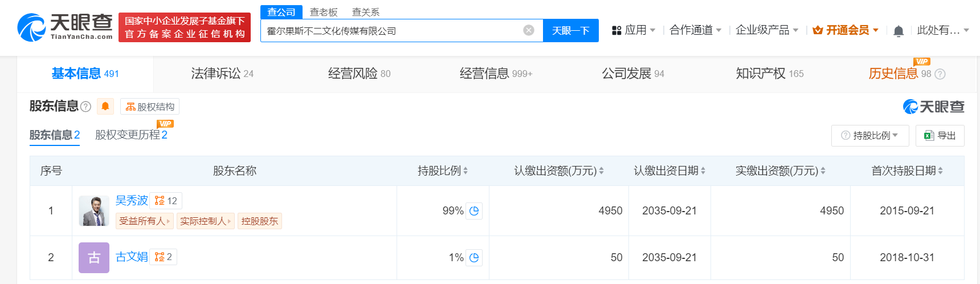Clear the search box text
The width and height of the screenshot is (980, 284).
coord(529,30)
